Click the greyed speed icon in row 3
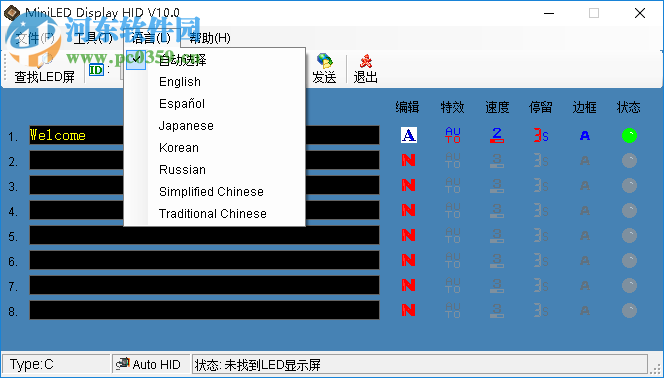The height and width of the screenshot is (378, 664). [497, 185]
